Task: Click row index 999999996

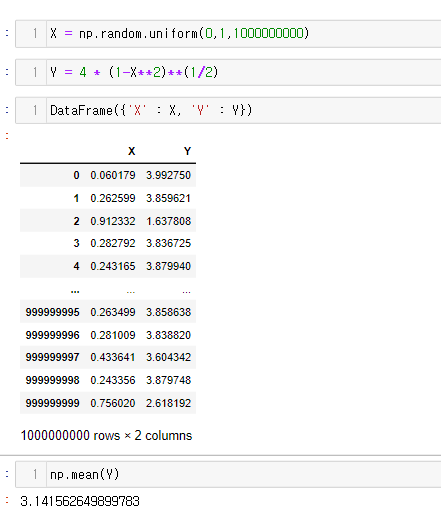Action: [x=53, y=335]
